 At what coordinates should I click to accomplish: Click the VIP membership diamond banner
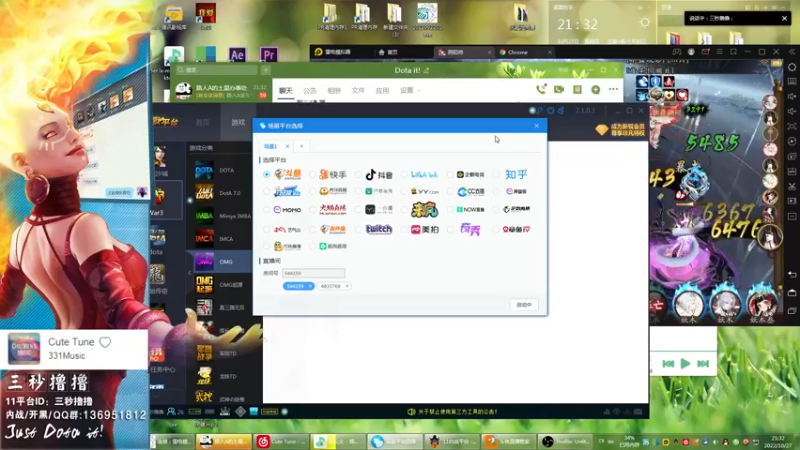(620, 130)
